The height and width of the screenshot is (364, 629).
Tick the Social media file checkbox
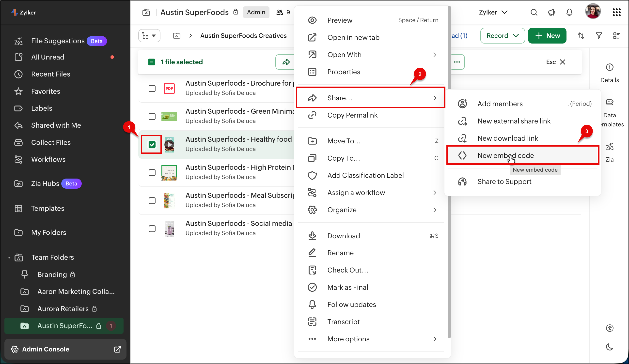(x=152, y=229)
